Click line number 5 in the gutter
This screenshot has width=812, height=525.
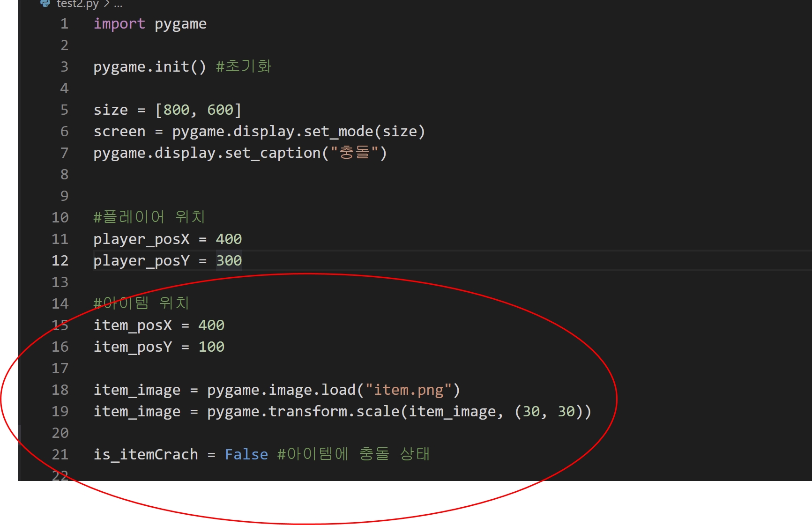pos(64,110)
